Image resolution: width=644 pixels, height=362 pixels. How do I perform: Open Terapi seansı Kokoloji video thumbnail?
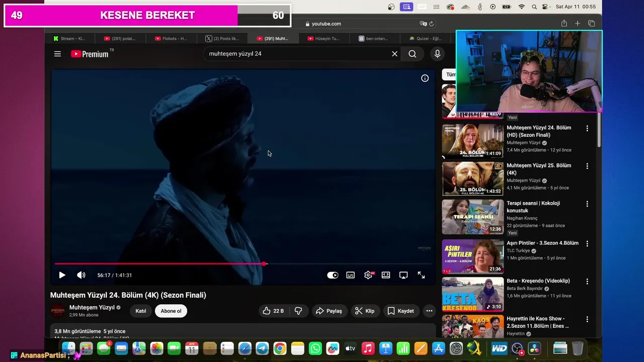click(472, 217)
